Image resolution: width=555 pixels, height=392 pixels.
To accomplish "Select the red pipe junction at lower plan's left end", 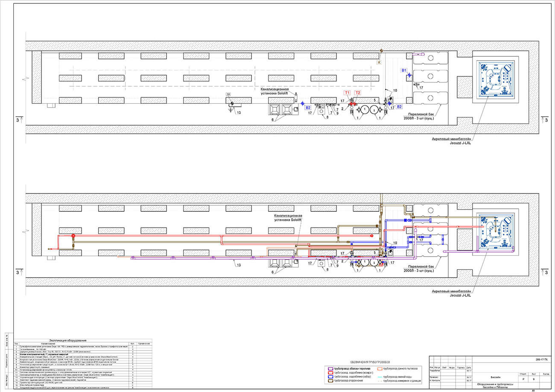I will [x=73, y=235].
